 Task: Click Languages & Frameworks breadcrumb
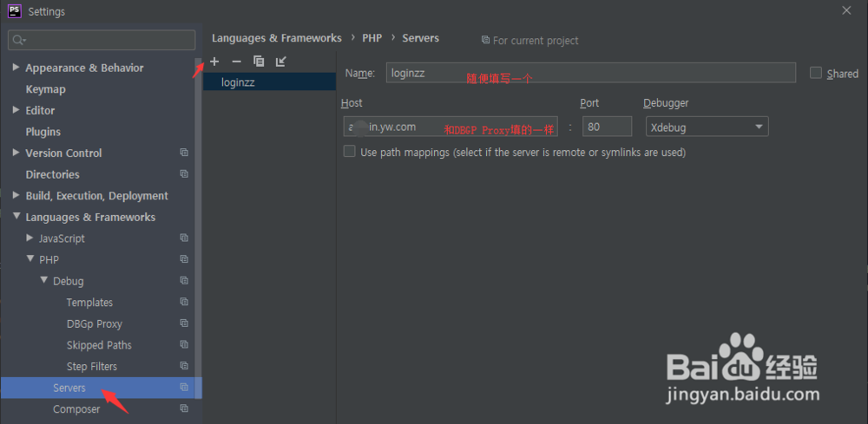point(277,38)
